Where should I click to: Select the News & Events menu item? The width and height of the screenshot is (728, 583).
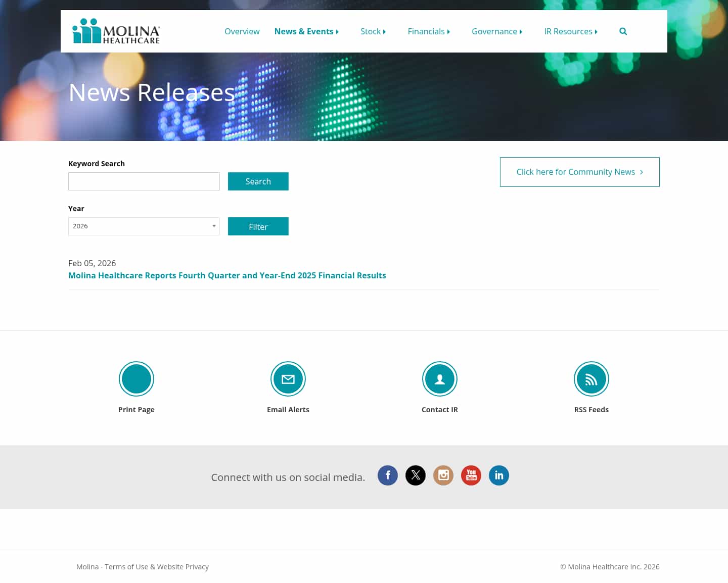coord(306,31)
